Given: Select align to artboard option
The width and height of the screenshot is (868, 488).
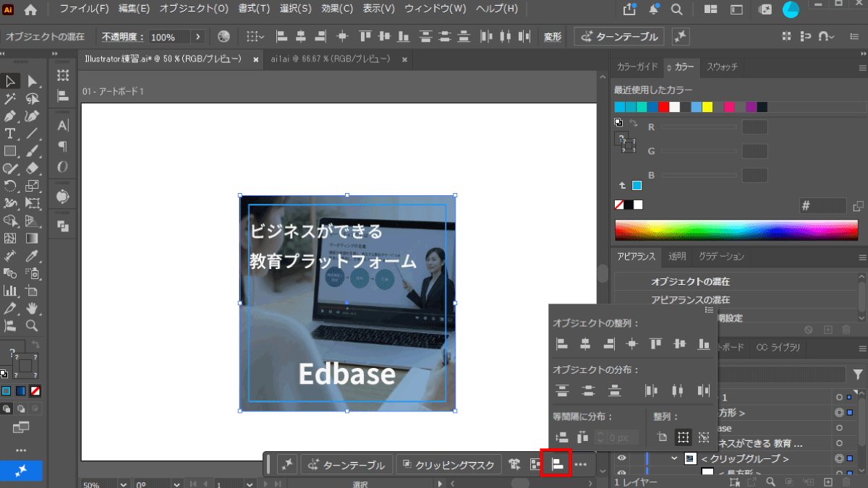Looking at the screenshot, I should click(x=662, y=437).
